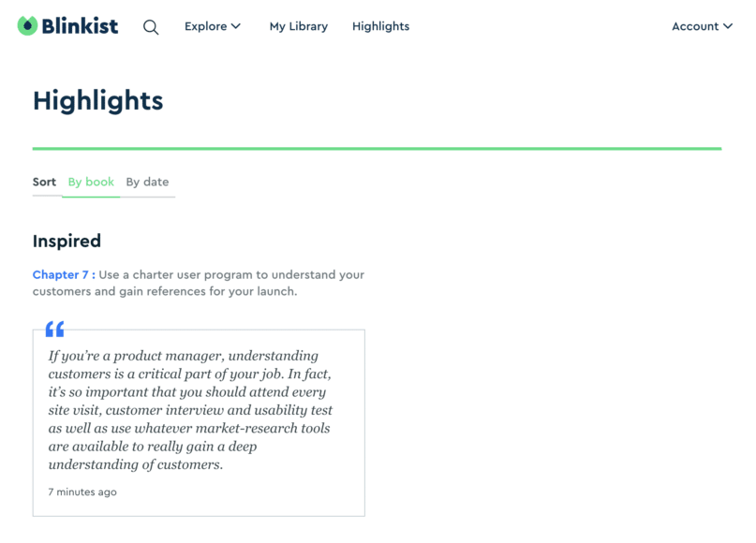Select the magnifying glass next to the logo
756x543 pixels.
click(151, 27)
